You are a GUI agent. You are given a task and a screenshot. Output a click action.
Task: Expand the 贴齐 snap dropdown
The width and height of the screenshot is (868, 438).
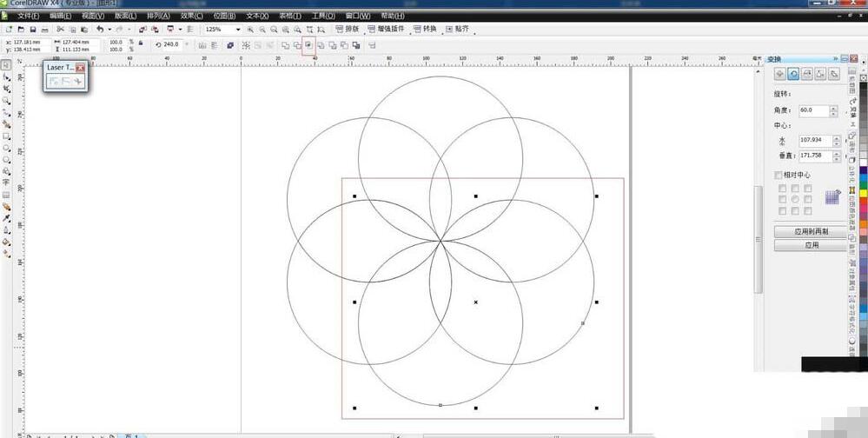[x=456, y=29]
